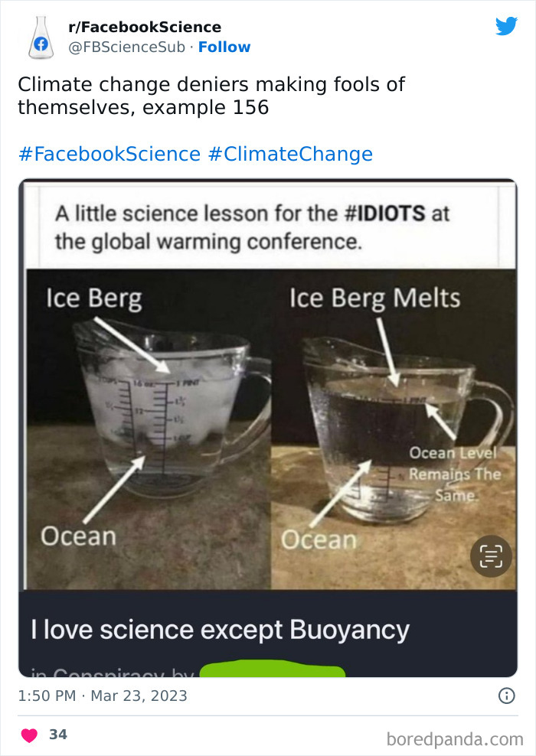Like the tweet with the heart icon
The width and height of the screenshot is (536, 756).
click(x=29, y=735)
